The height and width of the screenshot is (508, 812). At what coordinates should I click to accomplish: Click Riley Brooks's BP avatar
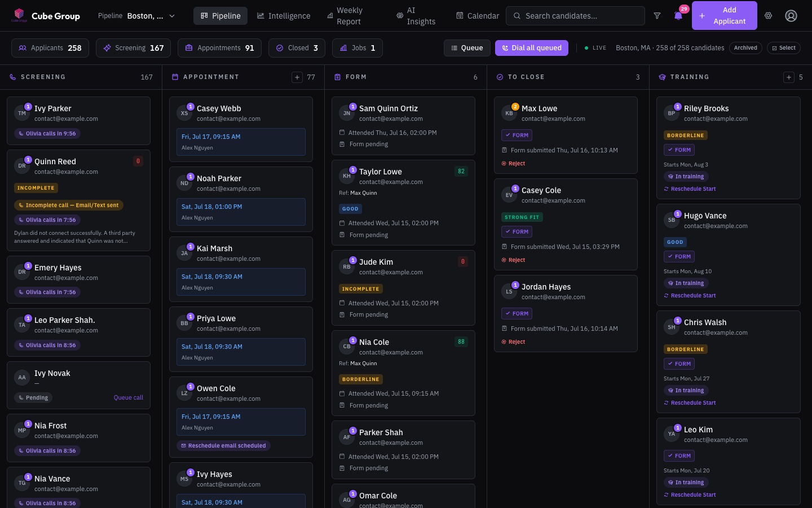coord(672,113)
